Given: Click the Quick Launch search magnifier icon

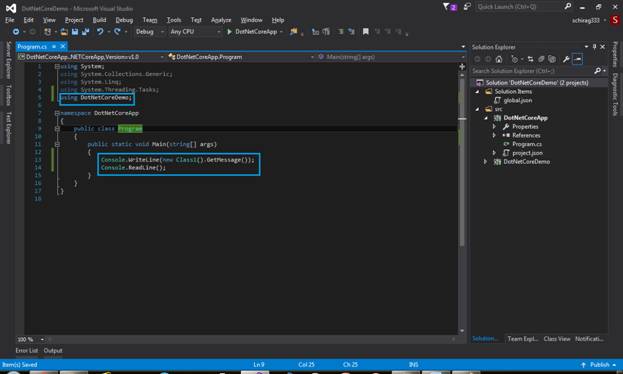Looking at the screenshot, I should 567,6.
